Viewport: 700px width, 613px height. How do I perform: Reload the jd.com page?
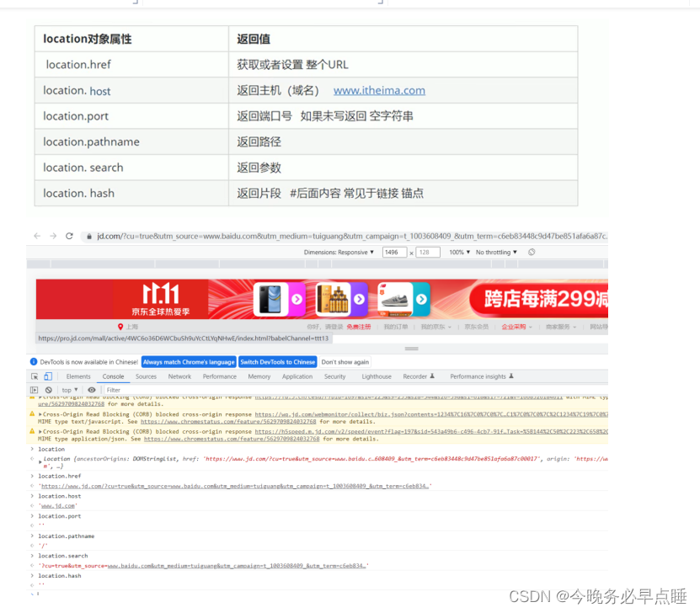69,236
